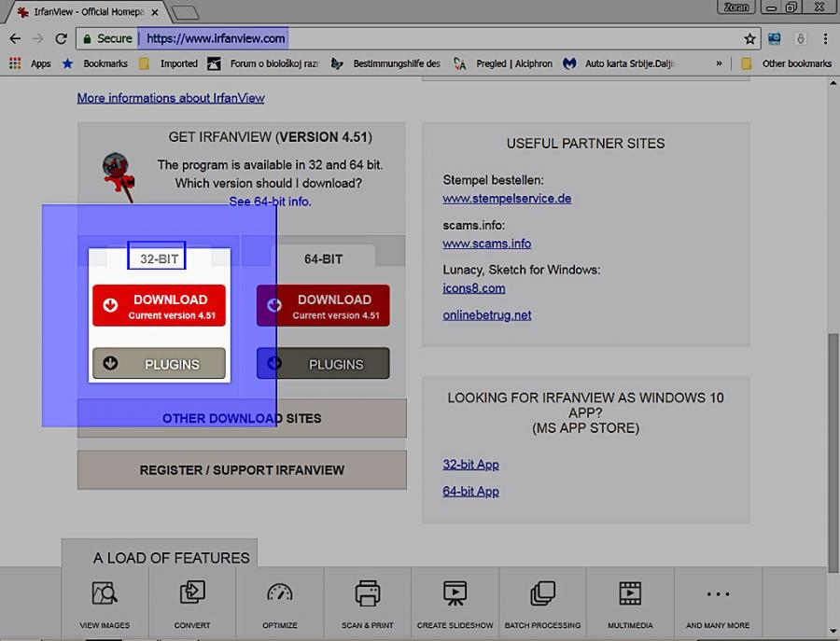
Task: Open the 64-bit App store link
Action: pos(471,491)
